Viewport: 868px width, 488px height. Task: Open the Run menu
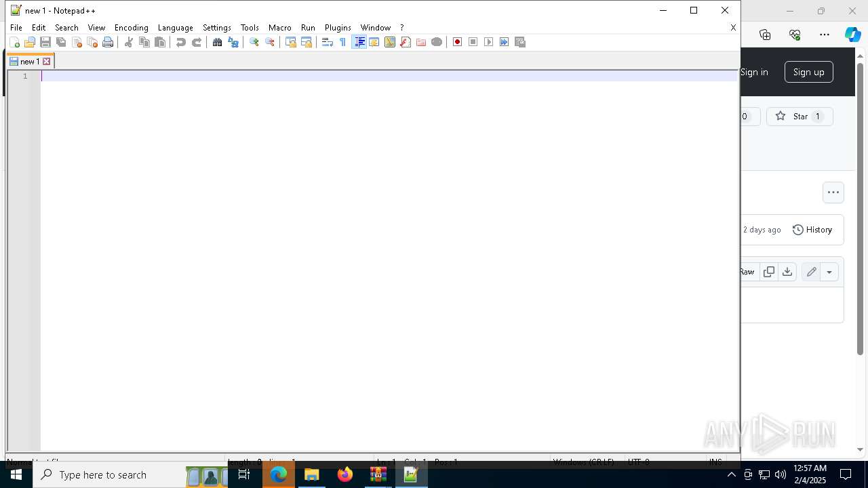point(308,28)
